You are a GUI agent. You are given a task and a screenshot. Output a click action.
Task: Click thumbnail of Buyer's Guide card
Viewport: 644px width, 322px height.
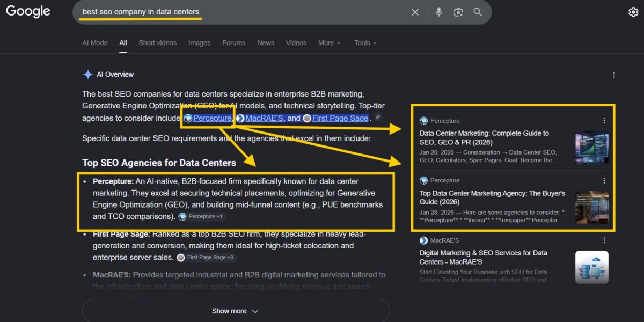591,208
